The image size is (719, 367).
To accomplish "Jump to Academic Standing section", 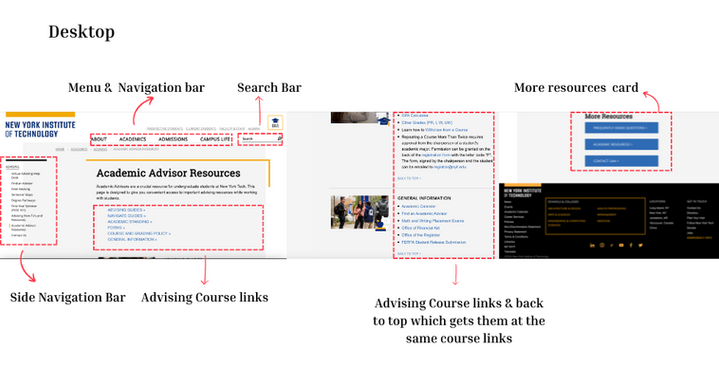I will click(x=130, y=222).
